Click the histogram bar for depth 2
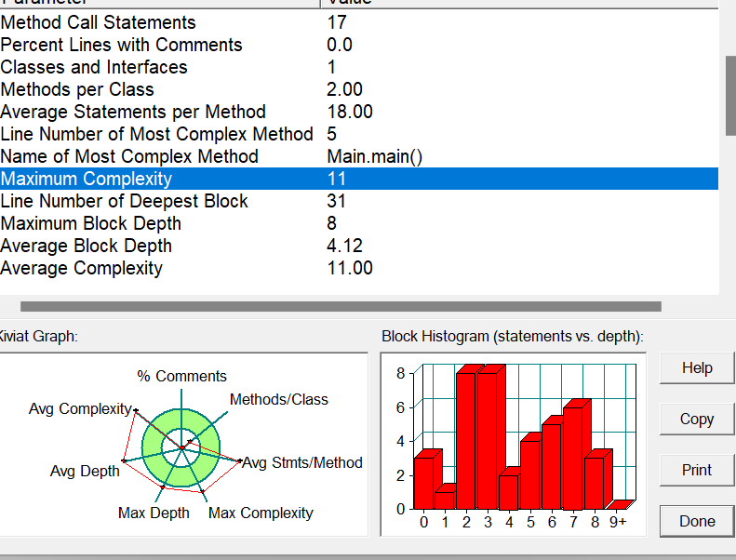736x560 pixels. pos(466,439)
